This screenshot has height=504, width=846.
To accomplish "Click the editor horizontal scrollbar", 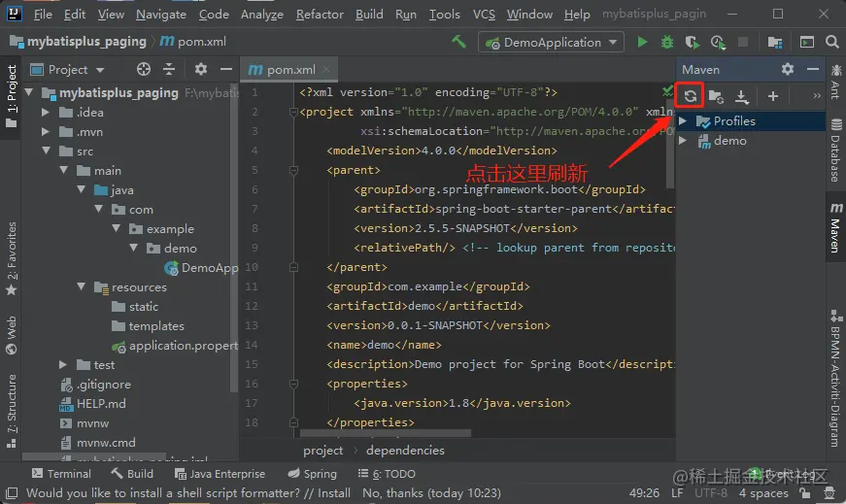I will pyautogui.click(x=386, y=433).
